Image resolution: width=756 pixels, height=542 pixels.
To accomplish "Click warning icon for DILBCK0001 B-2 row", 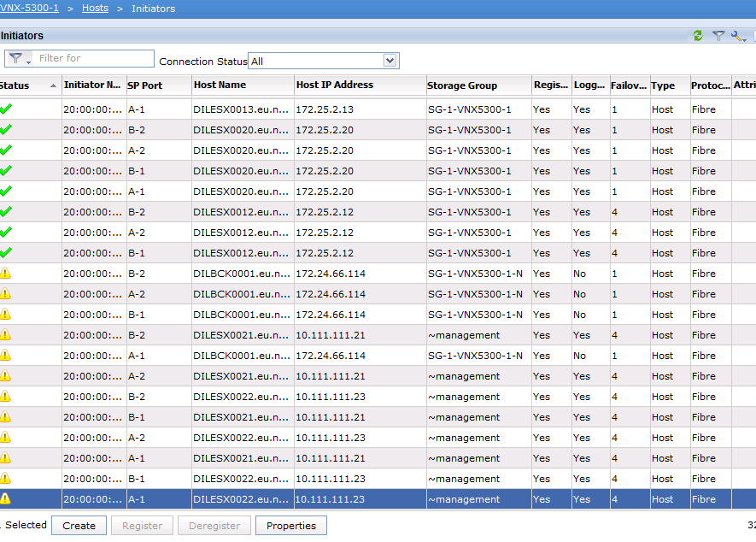I will pyautogui.click(x=5, y=274).
